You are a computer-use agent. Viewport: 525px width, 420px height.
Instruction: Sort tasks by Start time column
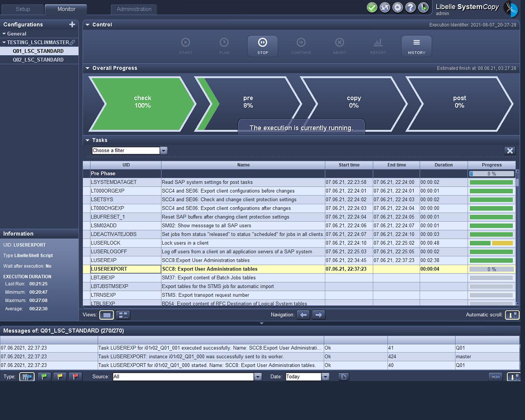tap(349, 165)
